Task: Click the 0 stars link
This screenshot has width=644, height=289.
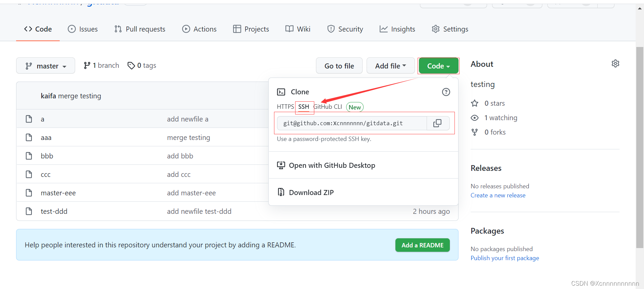Action: 488,103
